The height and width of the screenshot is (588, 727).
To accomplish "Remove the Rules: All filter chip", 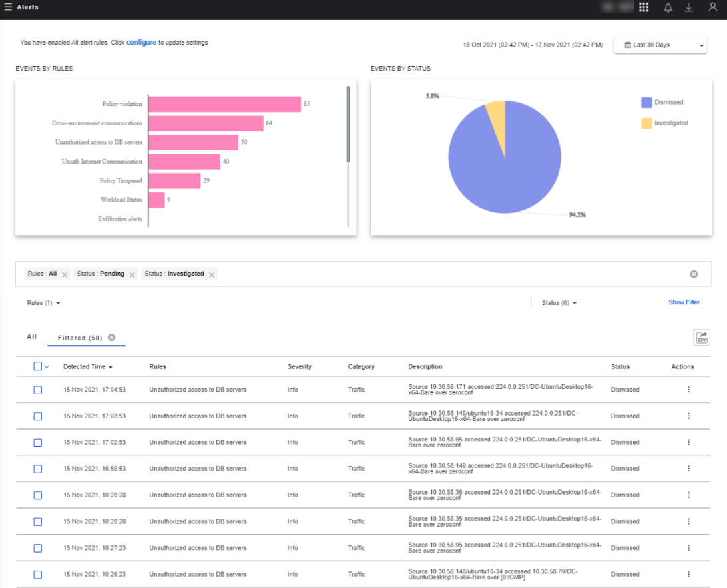I will [x=65, y=274].
